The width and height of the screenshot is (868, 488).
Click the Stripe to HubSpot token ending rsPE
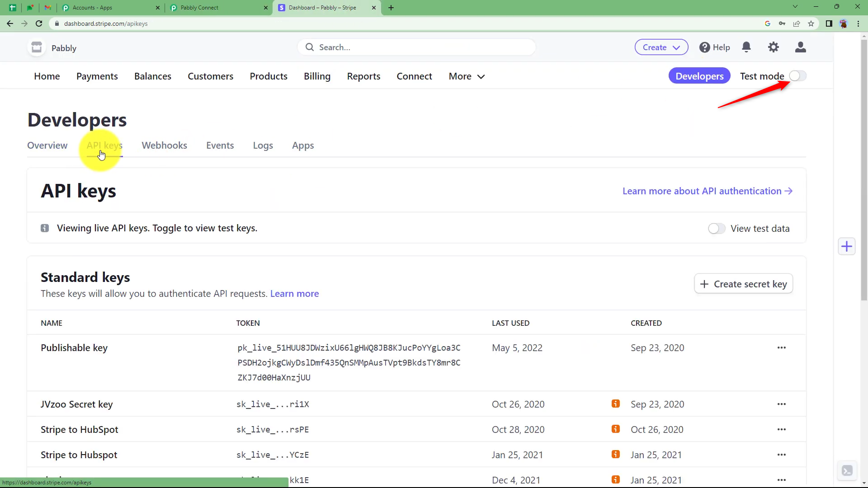(x=273, y=430)
